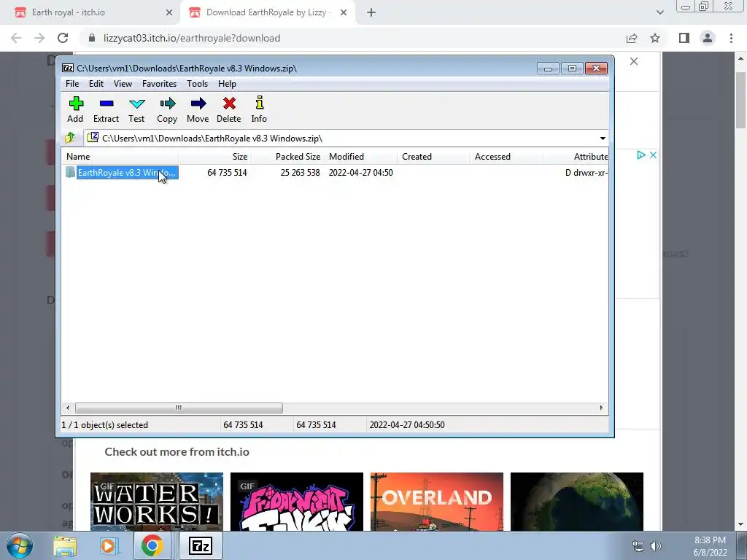Sort by the Packed Size column

point(287,157)
